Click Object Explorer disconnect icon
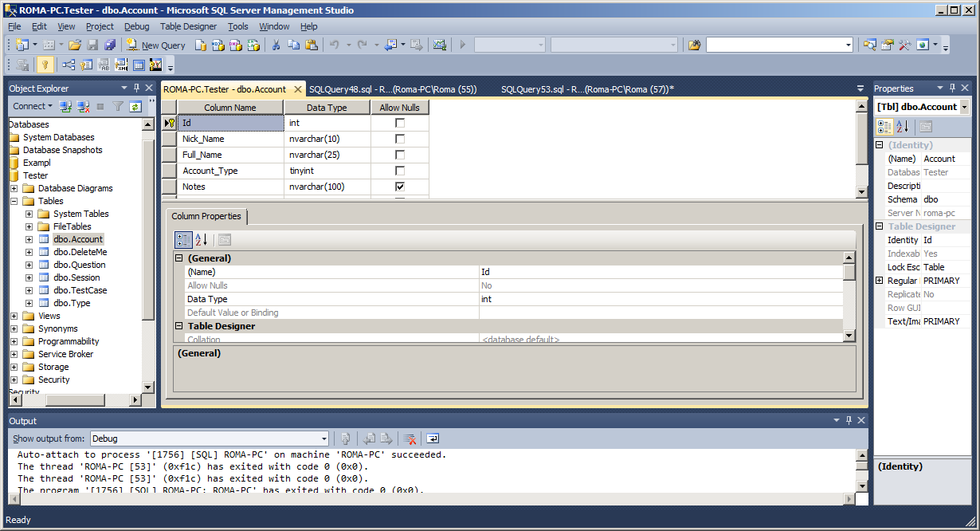This screenshot has height=531, width=980. tap(83, 106)
